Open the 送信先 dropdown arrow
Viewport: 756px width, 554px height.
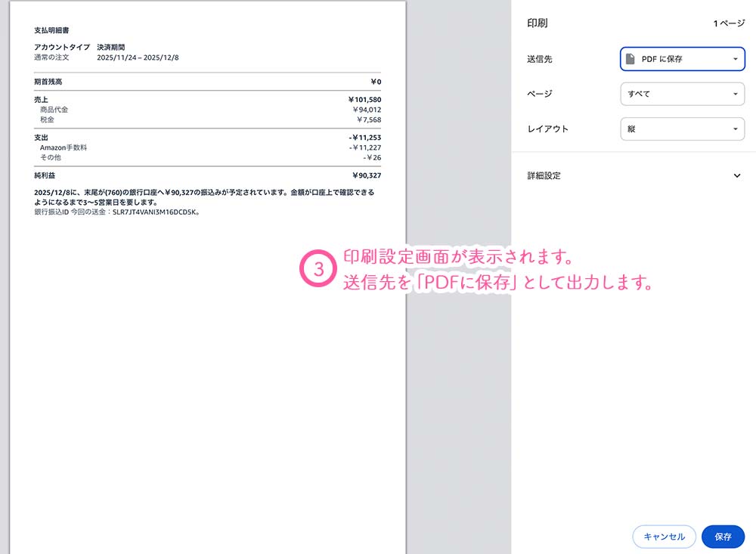(735, 59)
